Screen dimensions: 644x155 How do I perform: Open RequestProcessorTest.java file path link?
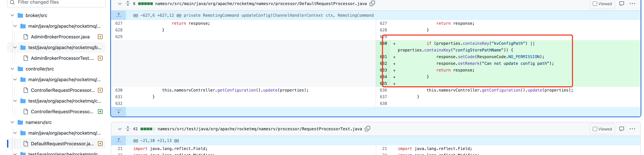point(260,129)
